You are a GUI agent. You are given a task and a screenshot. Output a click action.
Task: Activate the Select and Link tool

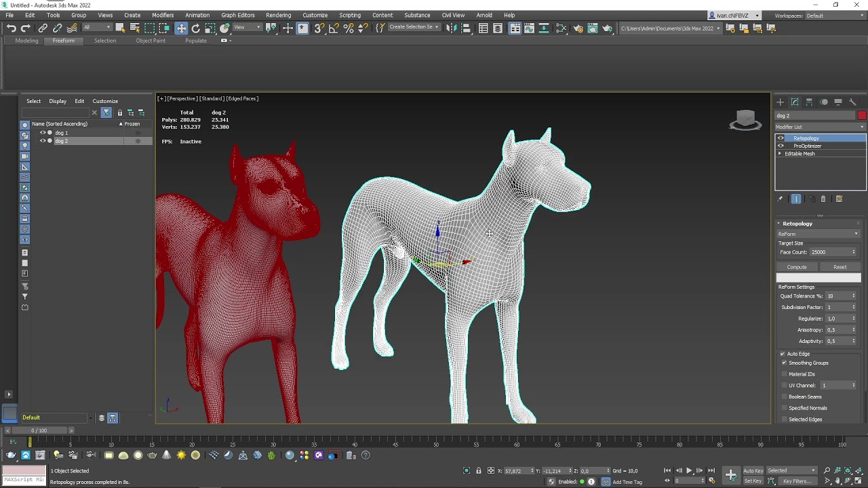click(43, 28)
